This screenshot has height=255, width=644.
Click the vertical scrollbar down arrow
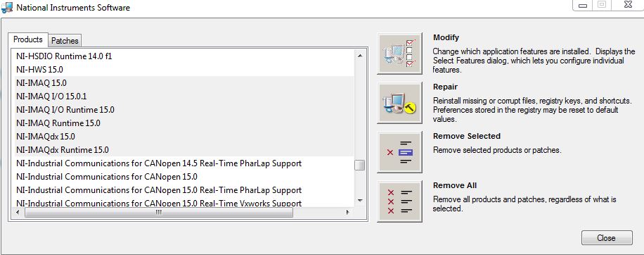360,201
